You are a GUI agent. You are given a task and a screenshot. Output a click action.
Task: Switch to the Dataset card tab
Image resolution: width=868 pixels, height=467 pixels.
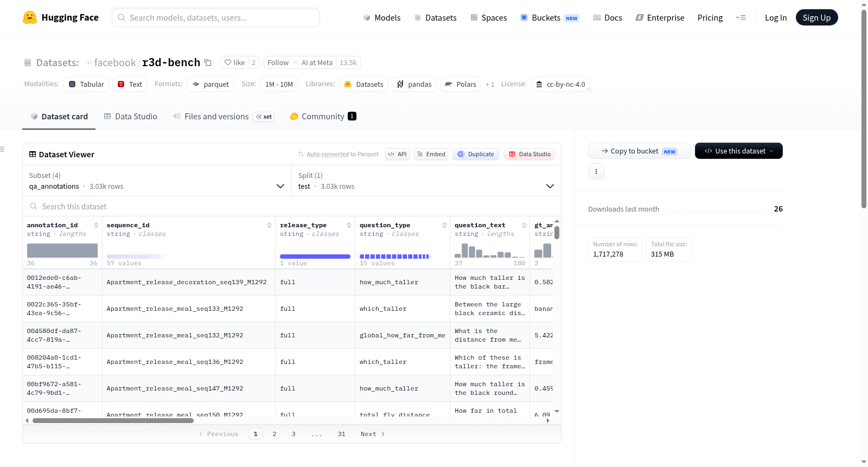59,116
